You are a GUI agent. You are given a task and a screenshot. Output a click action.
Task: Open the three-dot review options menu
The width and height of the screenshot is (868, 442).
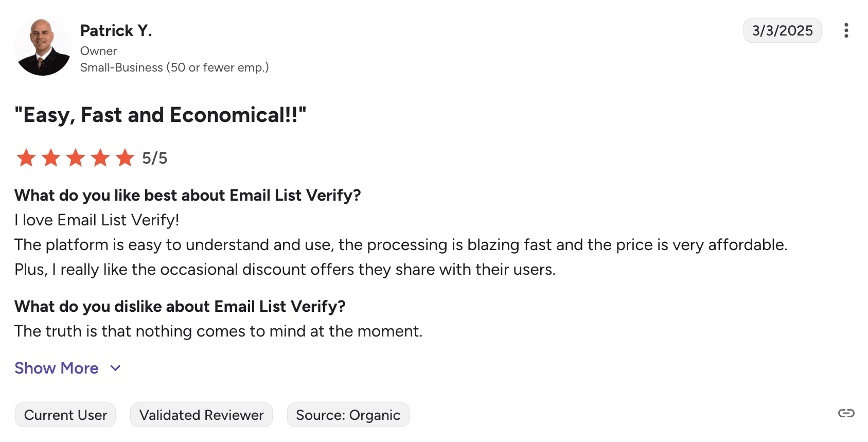click(846, 31)
